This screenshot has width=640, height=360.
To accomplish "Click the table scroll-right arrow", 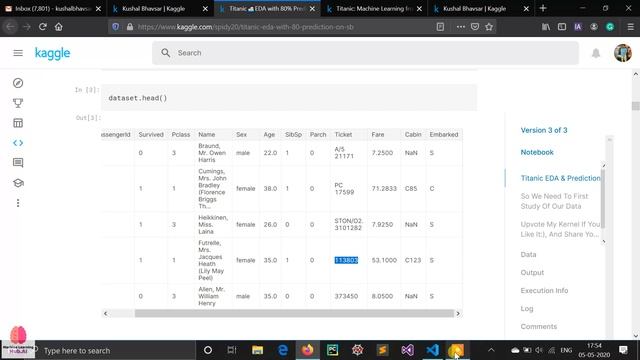I will click(458, 313).
